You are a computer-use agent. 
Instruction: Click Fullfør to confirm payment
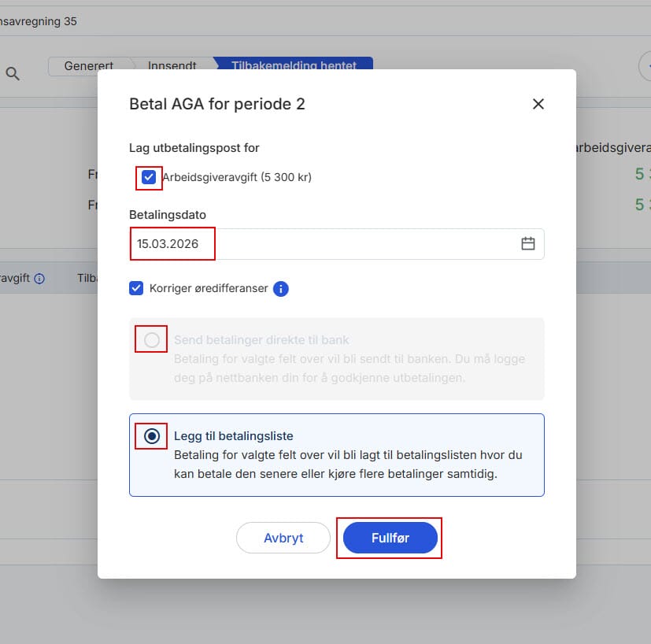[390, 538]
